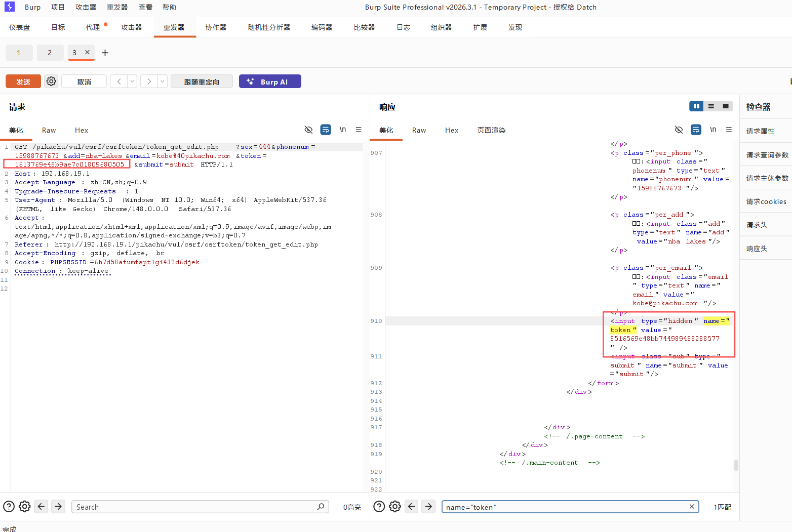792x532 pixels.
Task: Switch to combined tabbed layout
Action: coord(726,106)
